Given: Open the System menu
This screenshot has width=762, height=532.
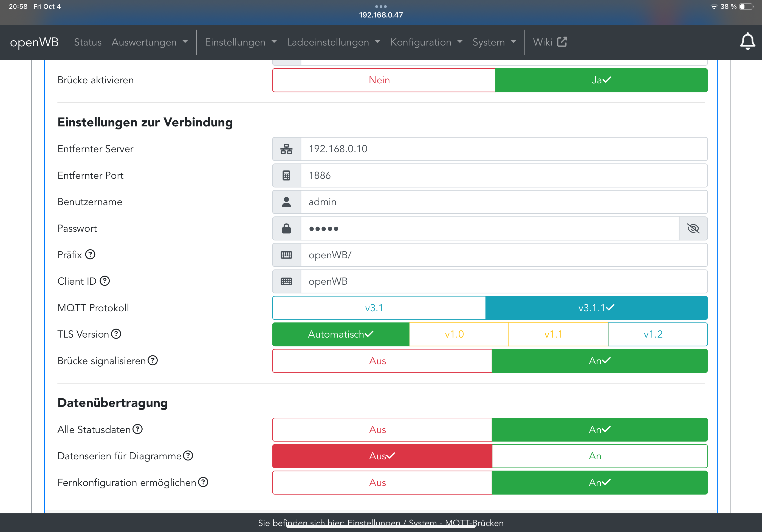Looking at the screenshot, I should (x=494, y=42).
